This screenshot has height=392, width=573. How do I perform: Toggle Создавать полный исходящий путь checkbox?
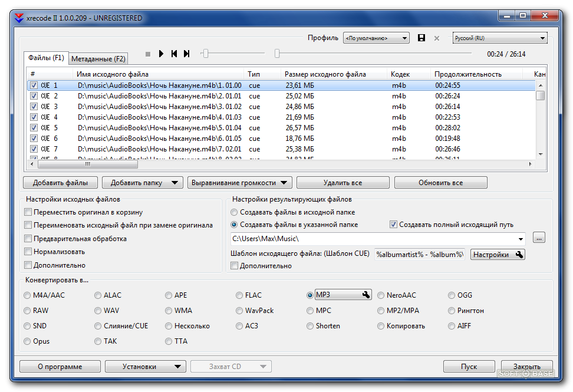coord(393,225)
